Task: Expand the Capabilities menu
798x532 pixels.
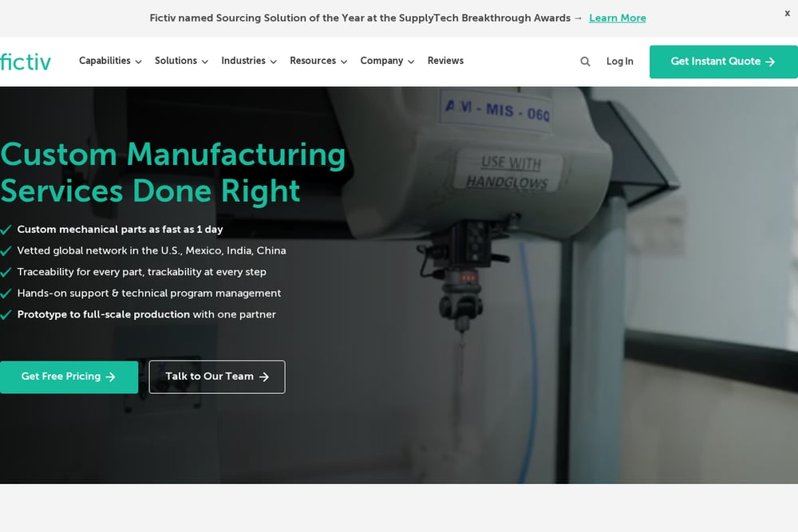Action: tap(110, 61)
